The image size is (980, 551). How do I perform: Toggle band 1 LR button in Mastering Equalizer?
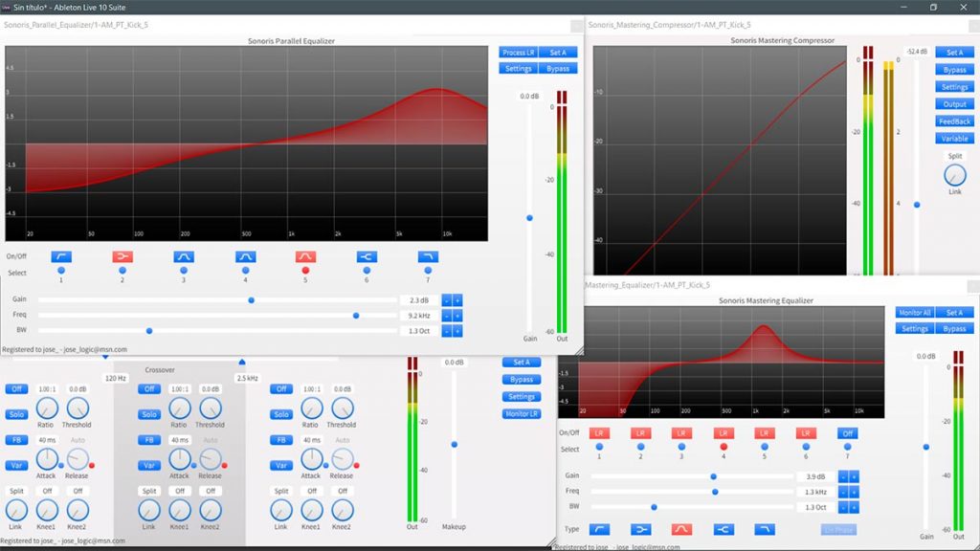coord(599,433)
